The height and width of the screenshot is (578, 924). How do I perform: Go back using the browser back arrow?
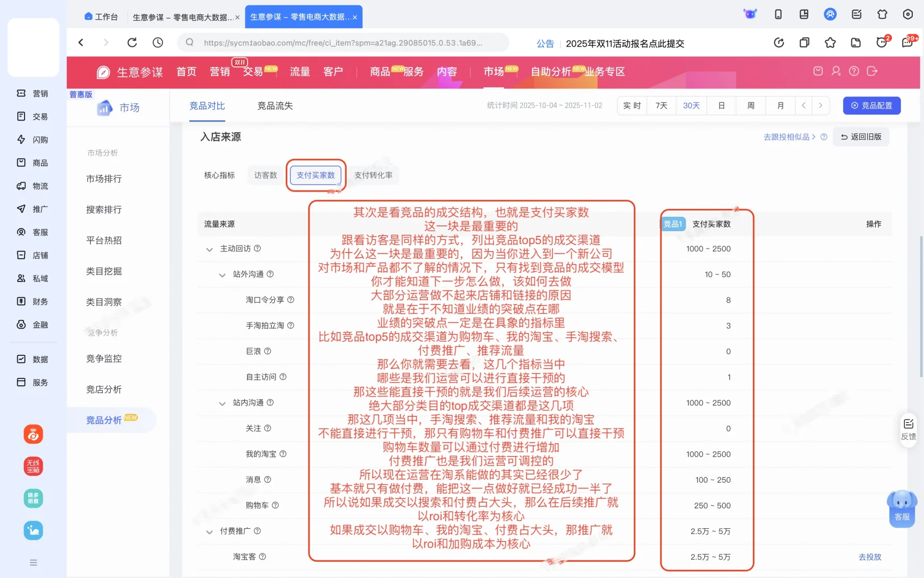point(81,42)
